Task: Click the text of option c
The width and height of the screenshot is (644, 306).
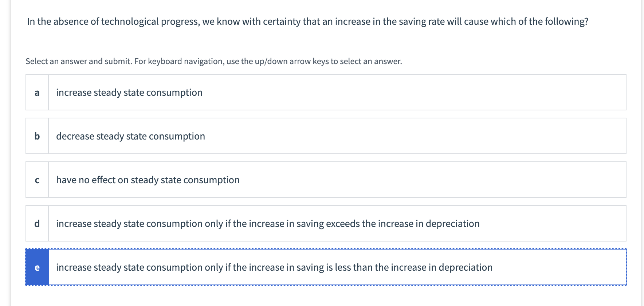Action: point(148,180)
